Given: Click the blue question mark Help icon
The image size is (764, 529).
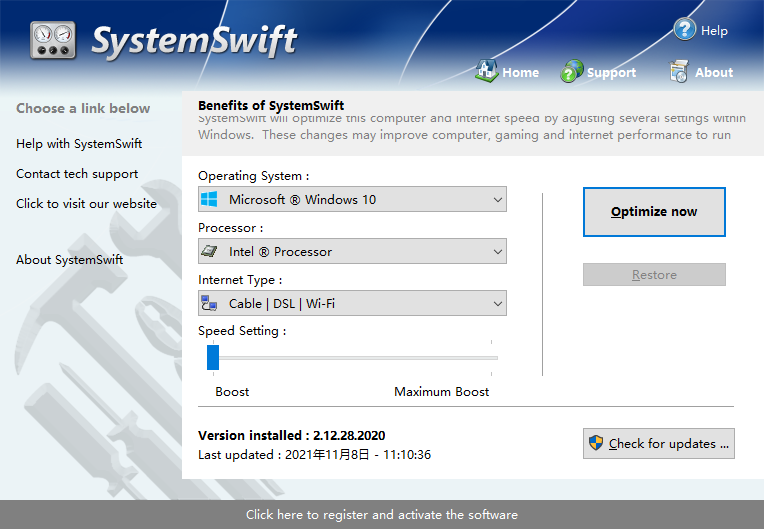Looking at the screenshot, I should point(685,29).
